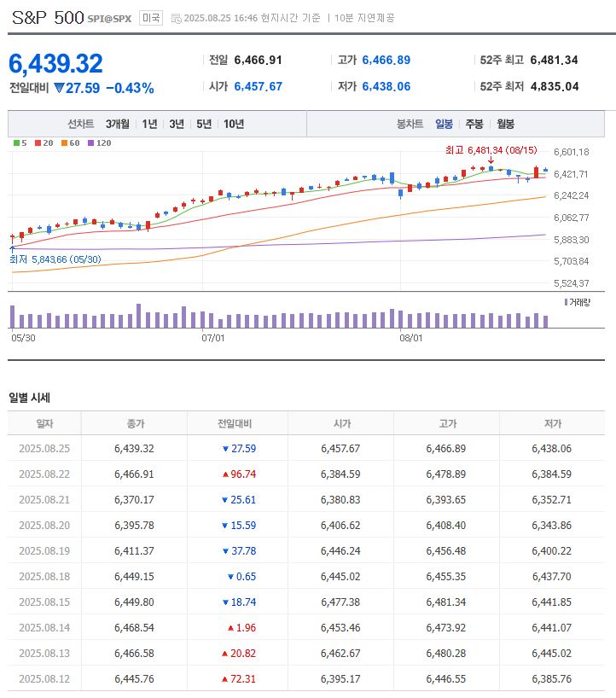Click opening price 6,477.38 for 08.15
616x698 pixels.
(x=340, y=602)
